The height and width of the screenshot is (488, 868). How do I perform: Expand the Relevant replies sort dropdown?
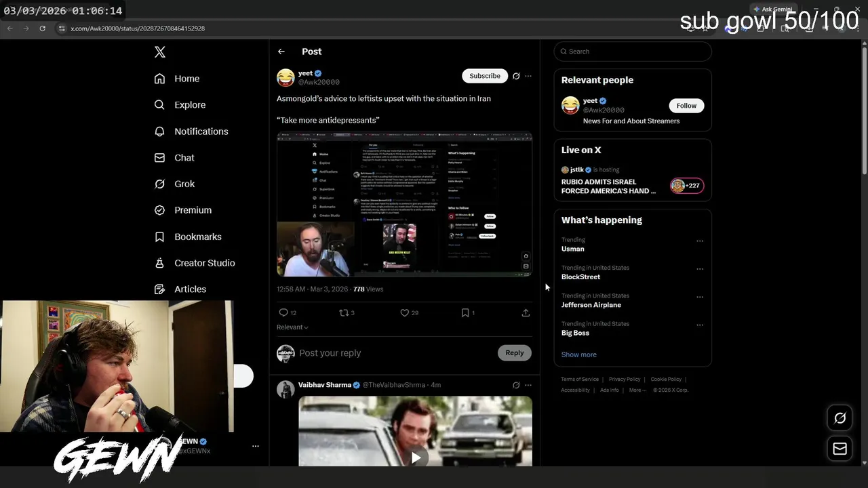[x=292, y=327]
